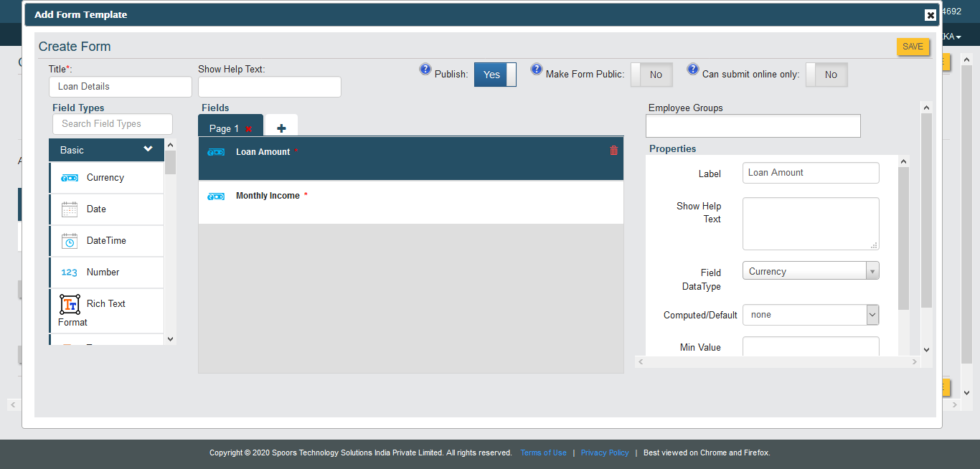Save the form template

coord(913,47)
